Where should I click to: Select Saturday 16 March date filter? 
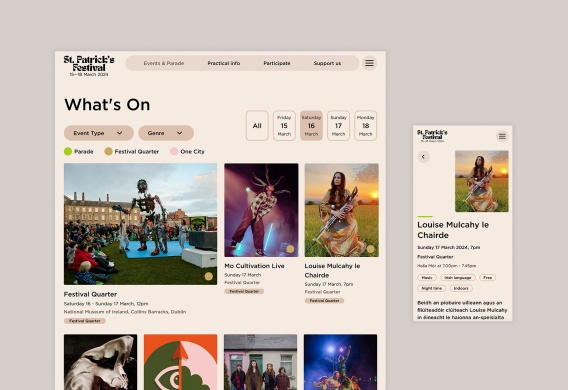(311, 126)
